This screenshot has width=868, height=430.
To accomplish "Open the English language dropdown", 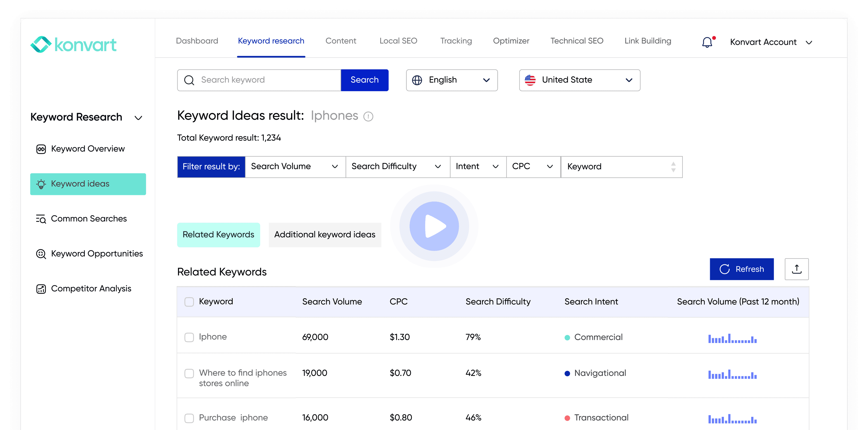I will click(x=452, y=80).
